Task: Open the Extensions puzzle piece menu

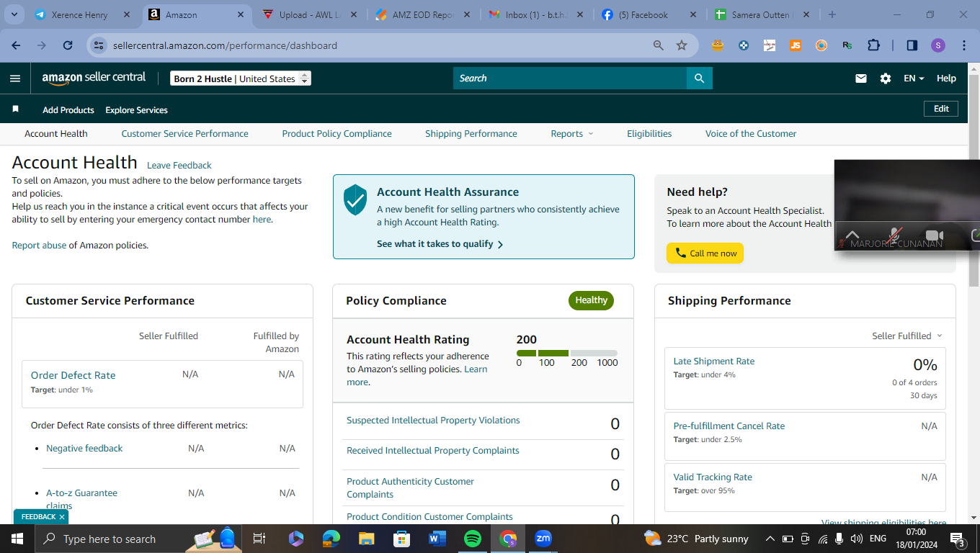Action: pyautogui.click(x=873, y=45)
